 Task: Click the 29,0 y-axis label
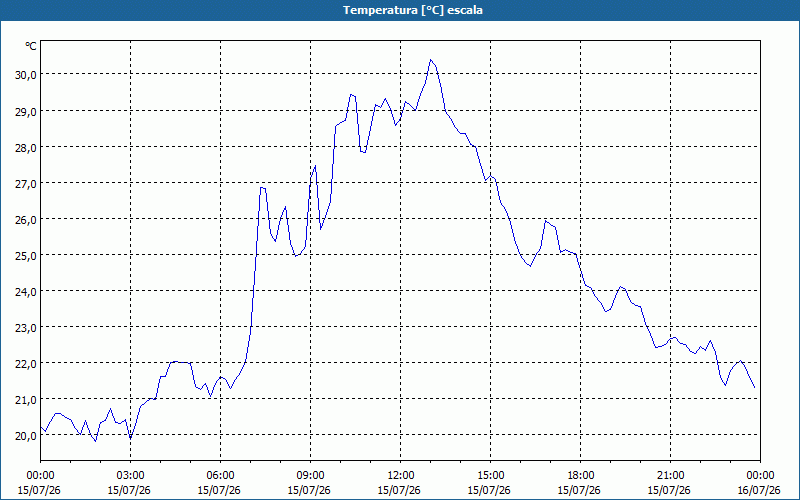coord(26,111)
